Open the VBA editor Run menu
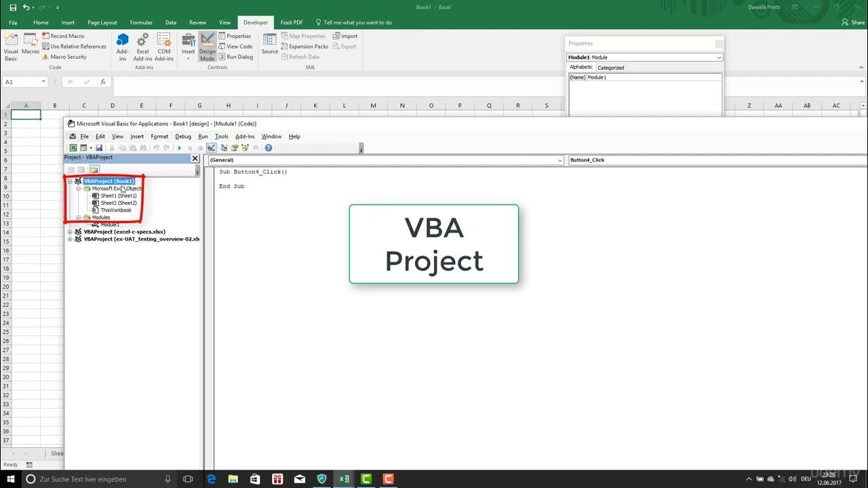The width and height of the screenshot is (868, 488). (x=203, y=136)
